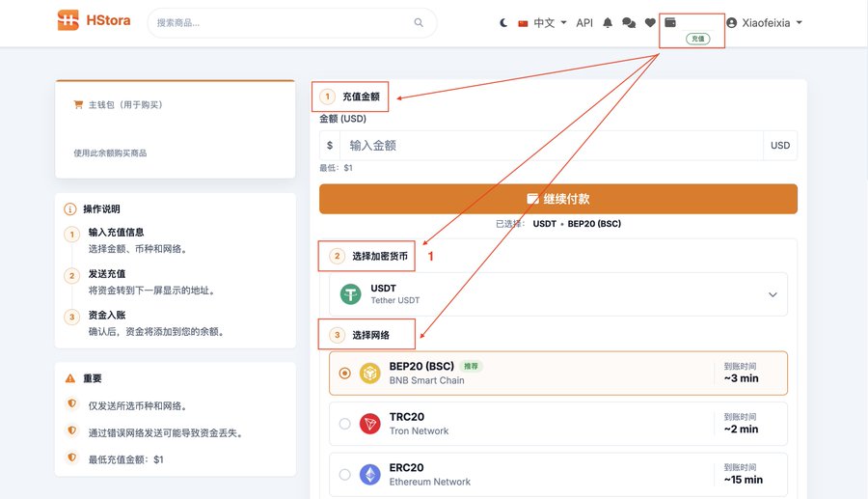Click the Ethereum network coin icon

(x=369, y=475)
